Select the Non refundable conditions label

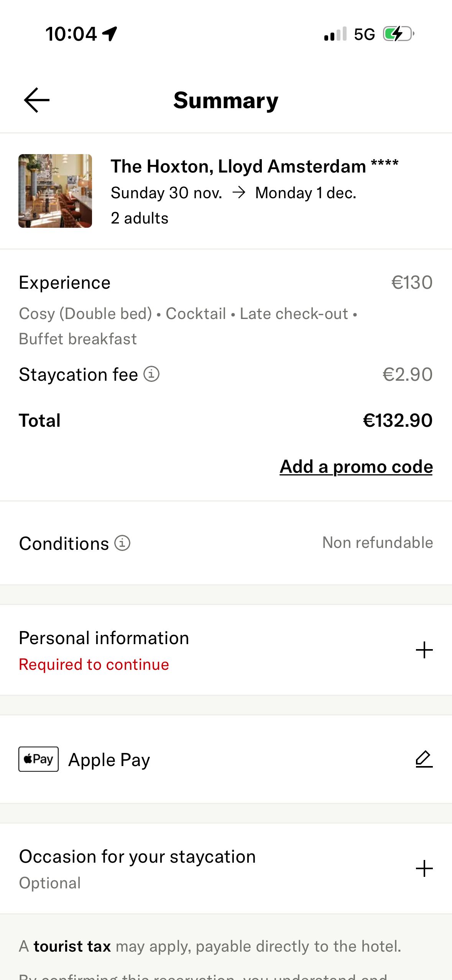[x=377, y=542]
